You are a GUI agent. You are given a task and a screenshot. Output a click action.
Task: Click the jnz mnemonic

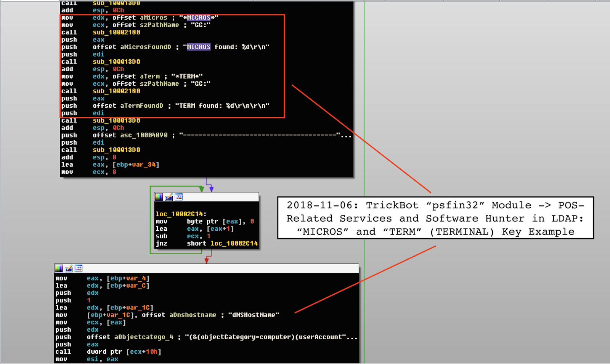(x=161, y=243)
